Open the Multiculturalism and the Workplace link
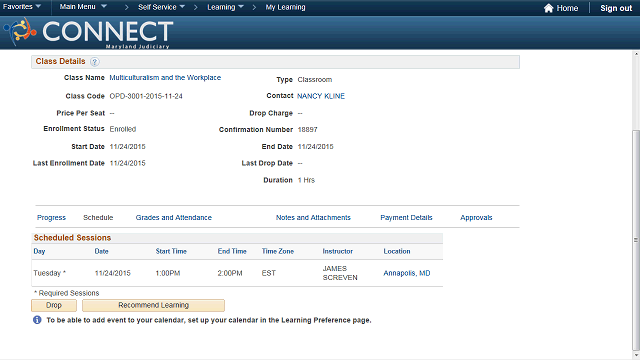Image resolution: width=640 pixels, height=360 pixels. click(165, 78)
